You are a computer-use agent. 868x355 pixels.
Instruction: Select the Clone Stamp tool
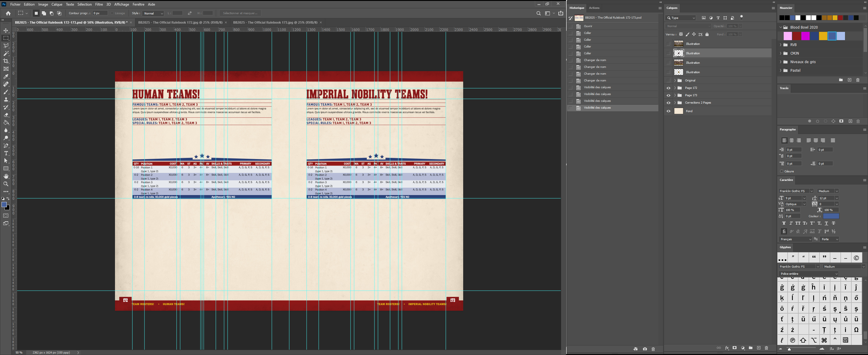(6, 100)
